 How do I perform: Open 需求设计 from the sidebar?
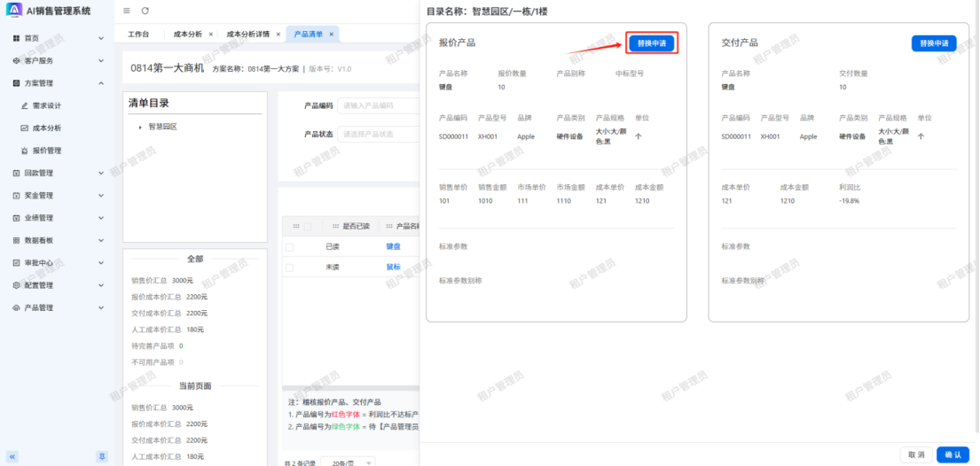point(46,105)
